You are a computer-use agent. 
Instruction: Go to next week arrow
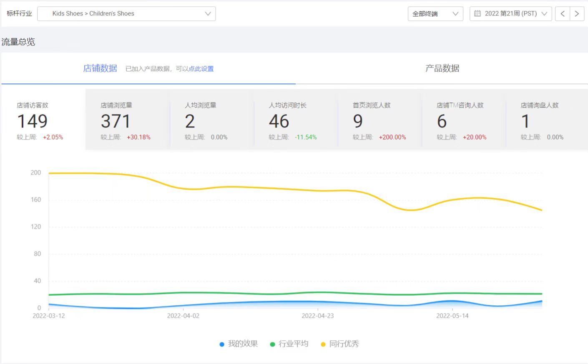coord(577,14)
